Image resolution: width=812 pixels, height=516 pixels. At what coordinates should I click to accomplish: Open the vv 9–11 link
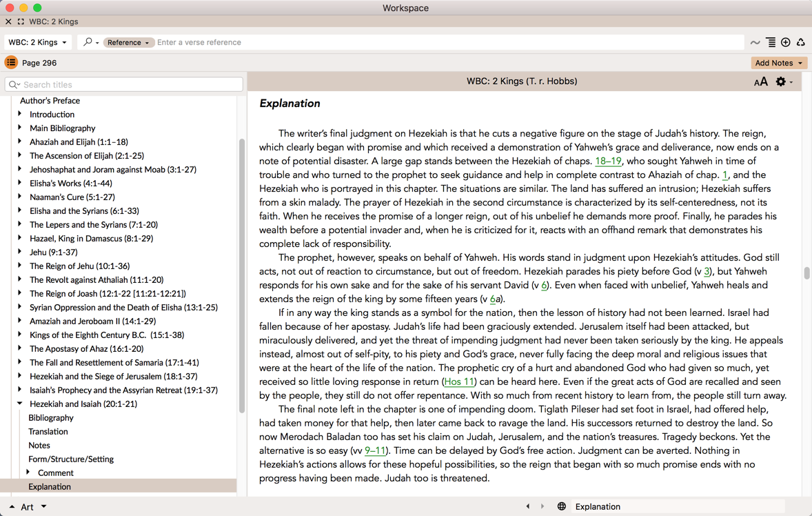coord(375,450)
